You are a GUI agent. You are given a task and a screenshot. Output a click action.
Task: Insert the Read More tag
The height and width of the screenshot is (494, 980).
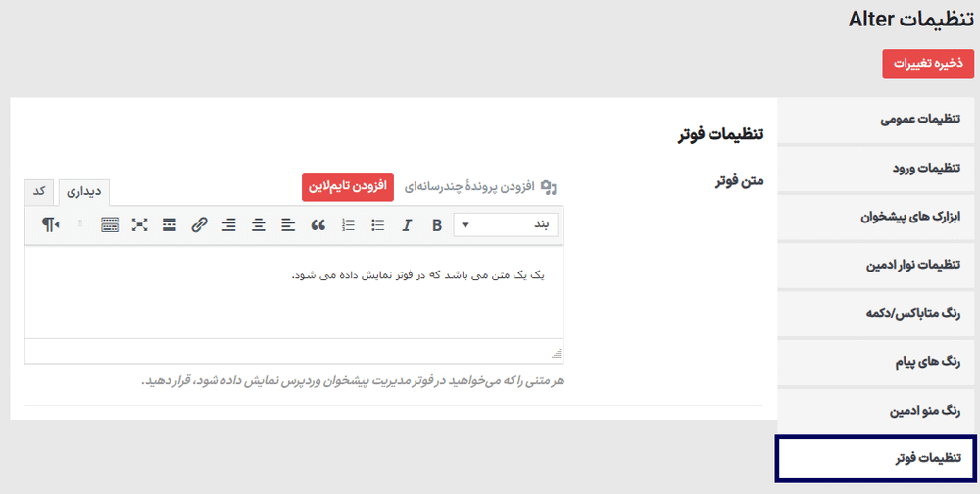pos(170,225)
